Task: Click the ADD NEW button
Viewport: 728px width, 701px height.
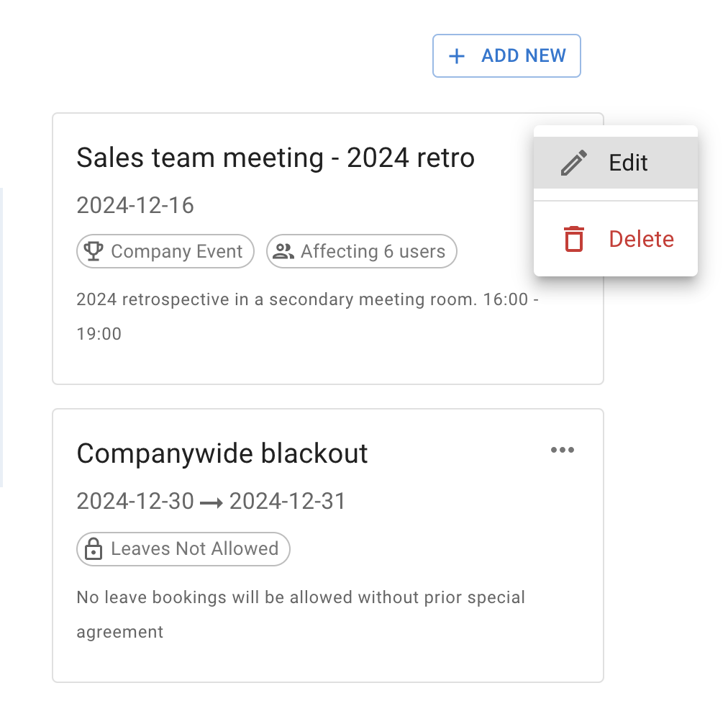Action: click(x=506, y=55)
